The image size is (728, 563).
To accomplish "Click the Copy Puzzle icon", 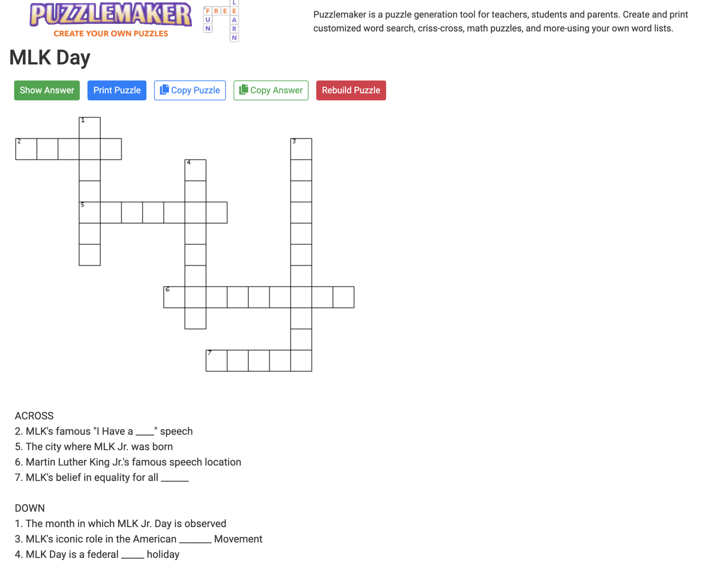I will tap(164, 90).
